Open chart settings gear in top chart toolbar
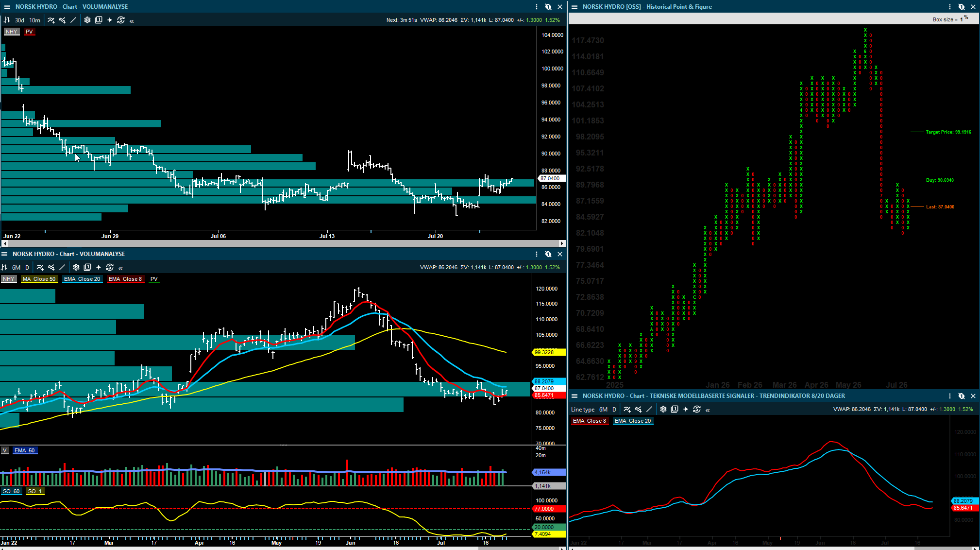 pyautogui.click(x=87, y=20)
